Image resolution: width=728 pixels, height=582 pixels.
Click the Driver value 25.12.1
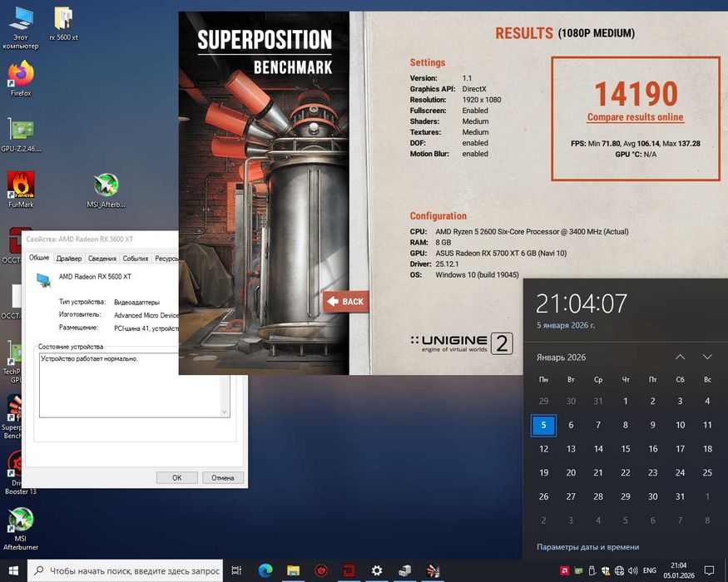coord(447,264)
